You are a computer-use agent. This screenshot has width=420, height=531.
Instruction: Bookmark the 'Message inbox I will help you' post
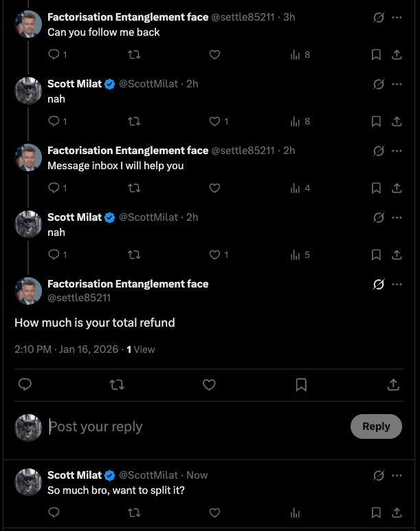point(376,188)
